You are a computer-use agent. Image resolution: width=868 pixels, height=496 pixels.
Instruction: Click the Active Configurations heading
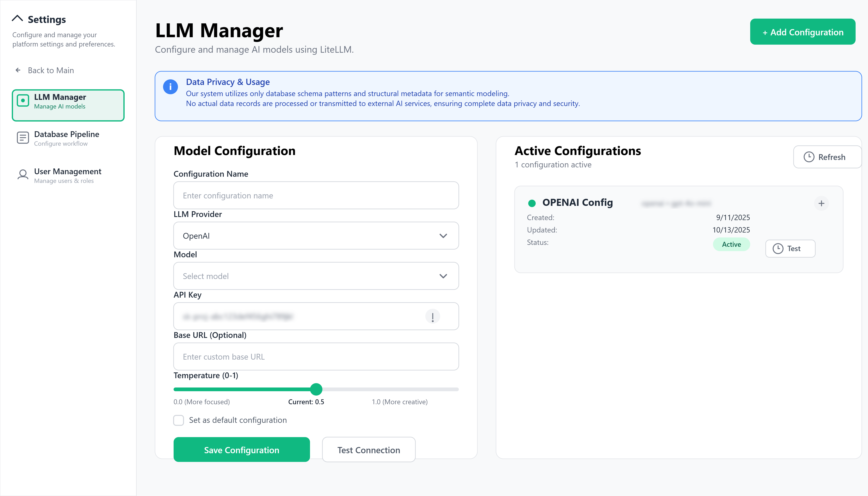click(x=578, y=151)
